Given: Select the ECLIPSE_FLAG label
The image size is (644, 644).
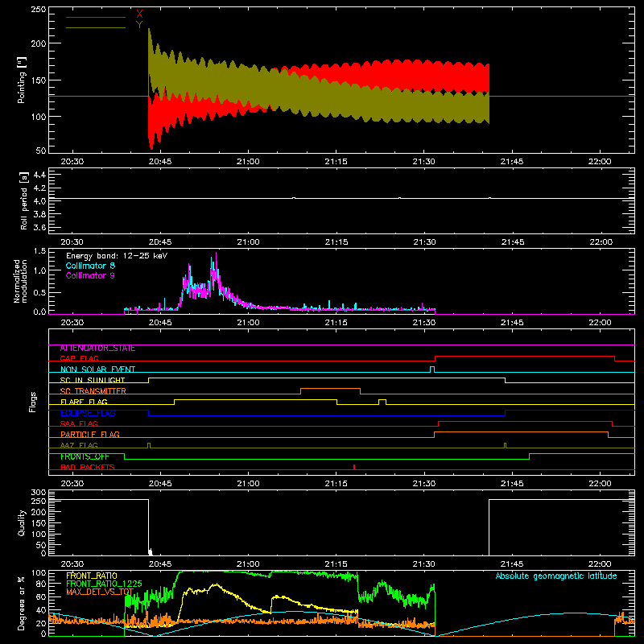Looking at the screenshot, I should [88, 413].
